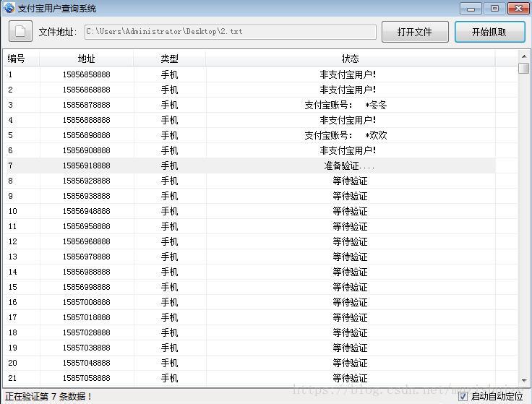Viewport: 532px width, 404px height.
Task: Select phone number 15856918888
Action: [x=87, y=166]
